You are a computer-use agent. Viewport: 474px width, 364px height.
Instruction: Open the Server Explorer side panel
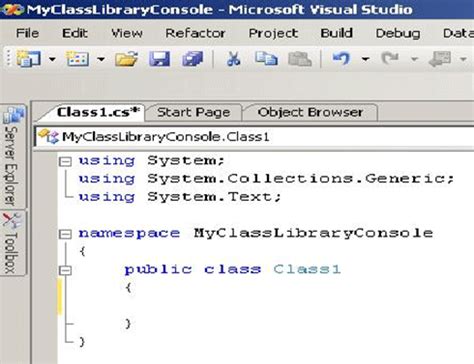click(13, 156)
